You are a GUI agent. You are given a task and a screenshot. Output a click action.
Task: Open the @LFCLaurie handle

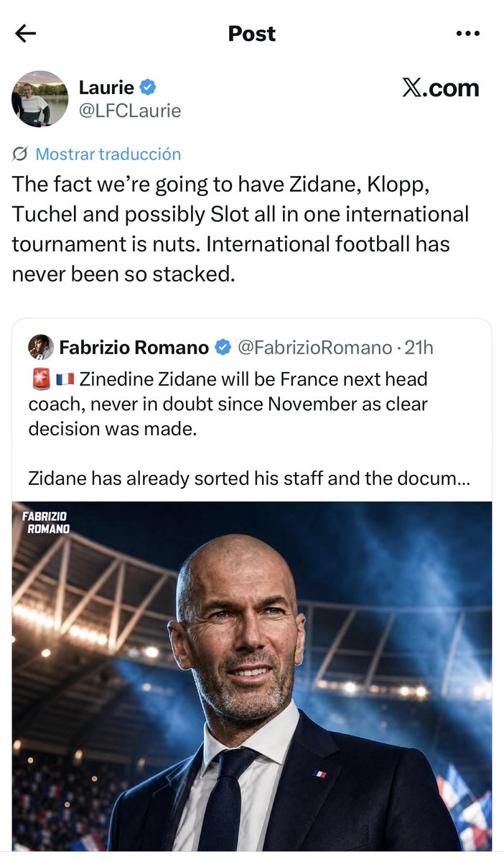coord(129,111)
